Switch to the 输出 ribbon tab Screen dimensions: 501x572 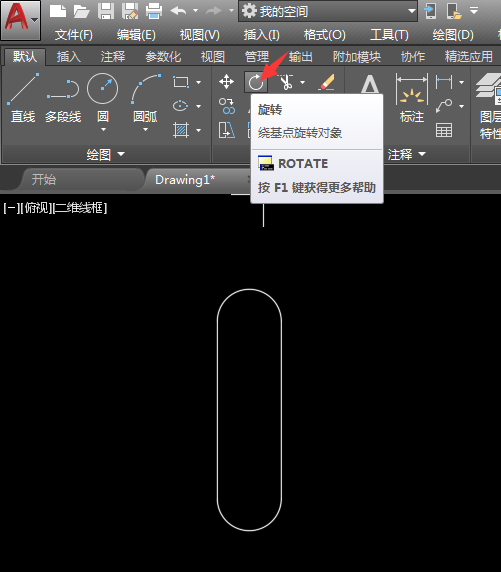point(300,57)
